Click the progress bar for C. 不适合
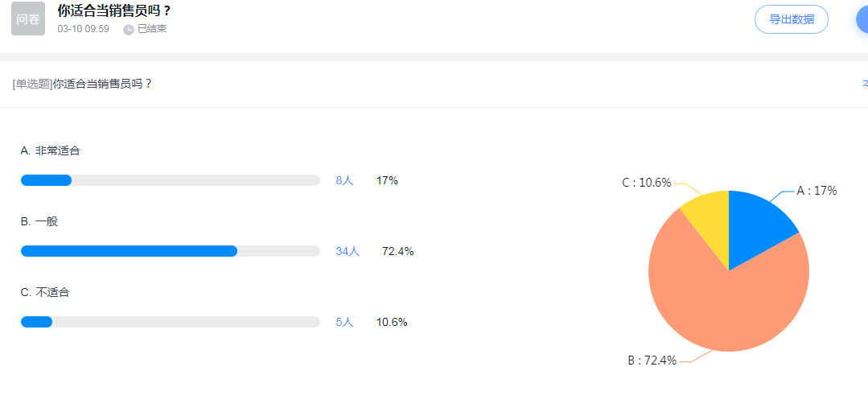This screenshot has height=412, width=868. pyautogui.click(x=170, y=322)
